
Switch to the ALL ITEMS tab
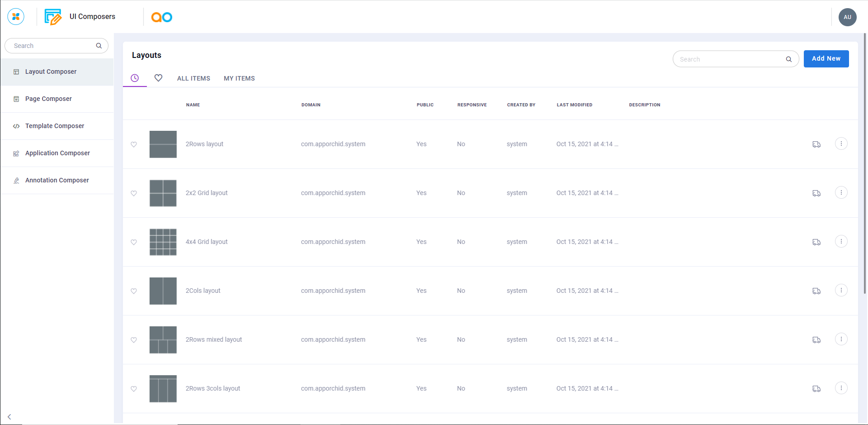click(193, 78)
